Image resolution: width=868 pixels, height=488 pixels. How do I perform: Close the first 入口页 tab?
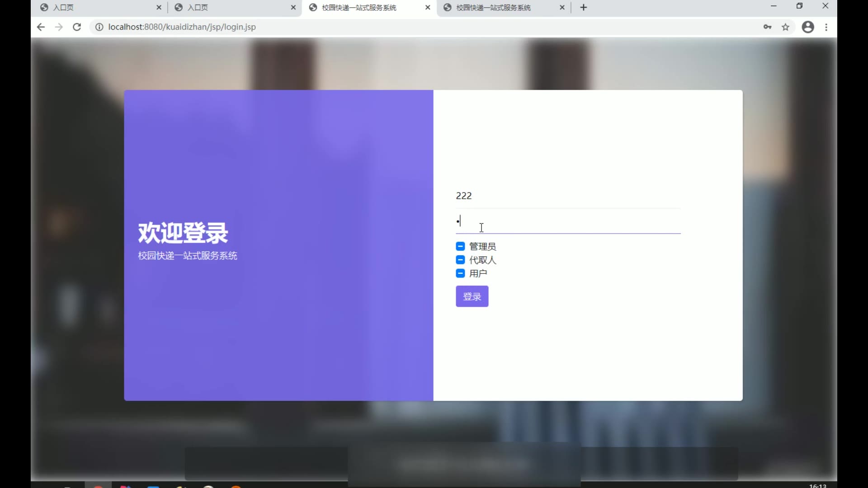pyautogui.click(x=159, y=7)
